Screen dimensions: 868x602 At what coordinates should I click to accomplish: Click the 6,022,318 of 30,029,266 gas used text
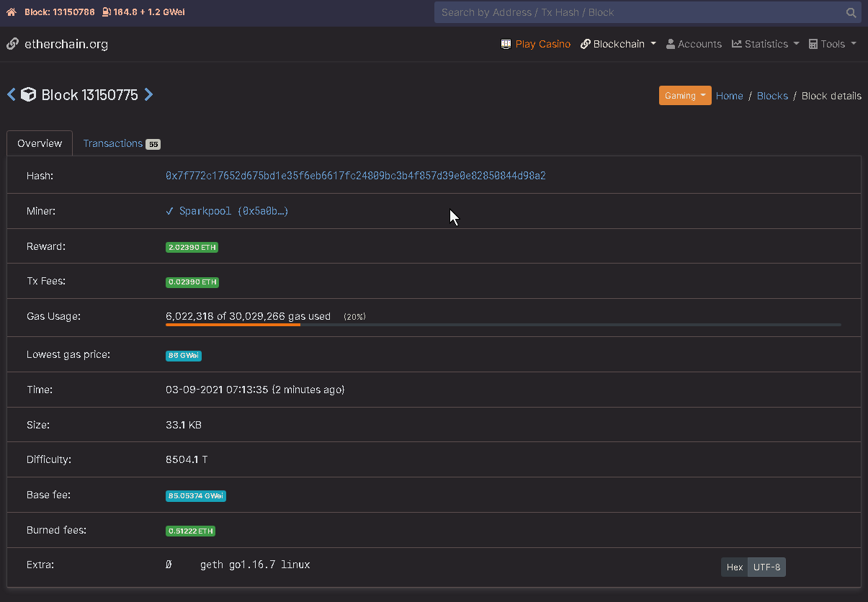pyautogui.click(x=249, y=316)
